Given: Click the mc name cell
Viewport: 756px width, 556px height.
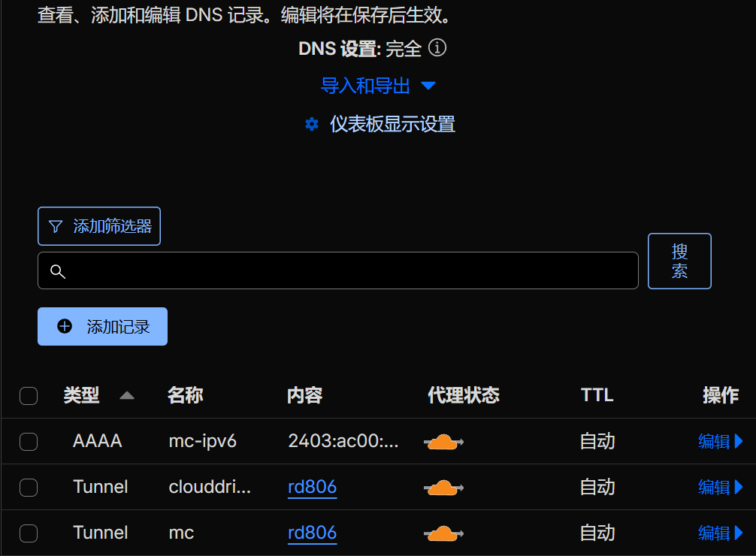Looking at the screenshot, I should [181, 533].
